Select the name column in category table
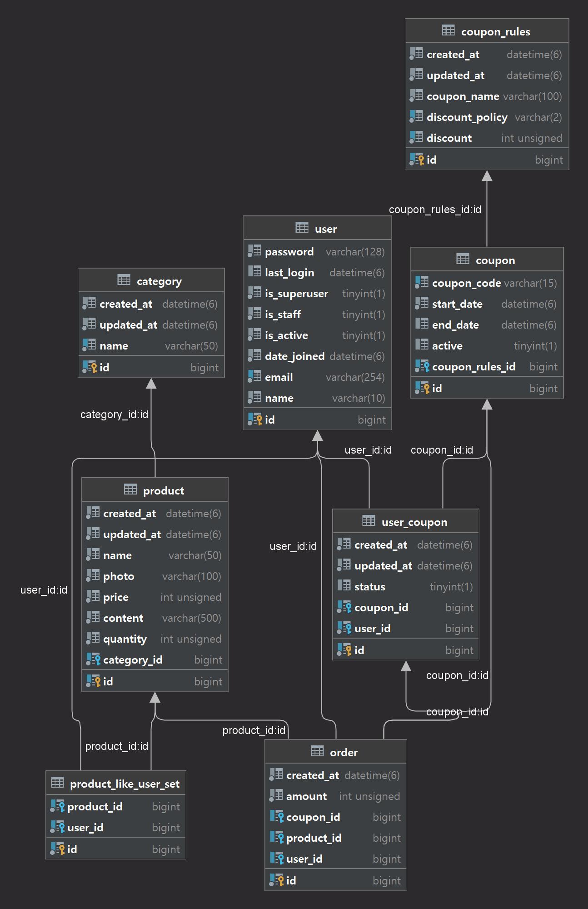 tap(151, 345)
